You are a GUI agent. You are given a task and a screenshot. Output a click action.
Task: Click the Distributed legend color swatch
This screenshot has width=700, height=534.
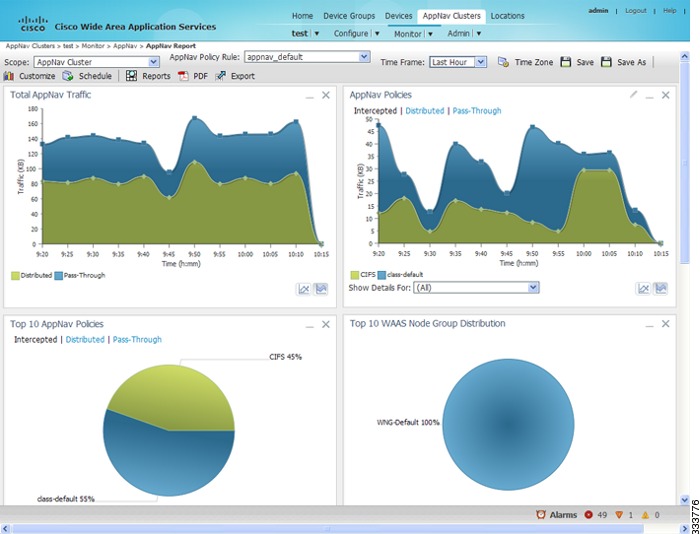[15, 276]
